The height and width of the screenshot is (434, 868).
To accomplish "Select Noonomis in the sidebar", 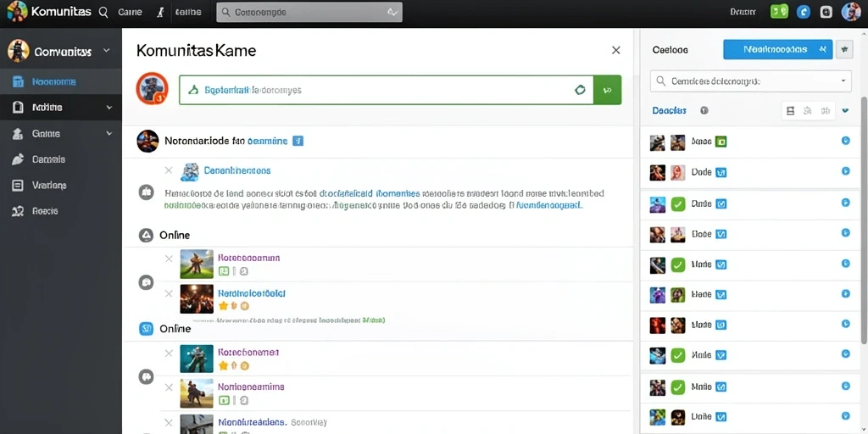I will [x=61, y=82].
